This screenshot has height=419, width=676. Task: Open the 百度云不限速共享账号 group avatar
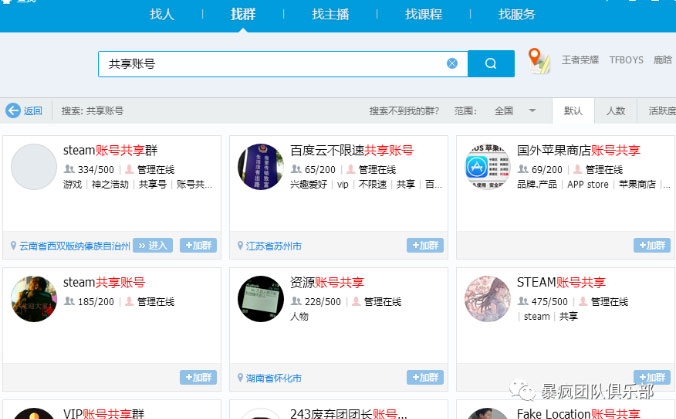(260, 166)
